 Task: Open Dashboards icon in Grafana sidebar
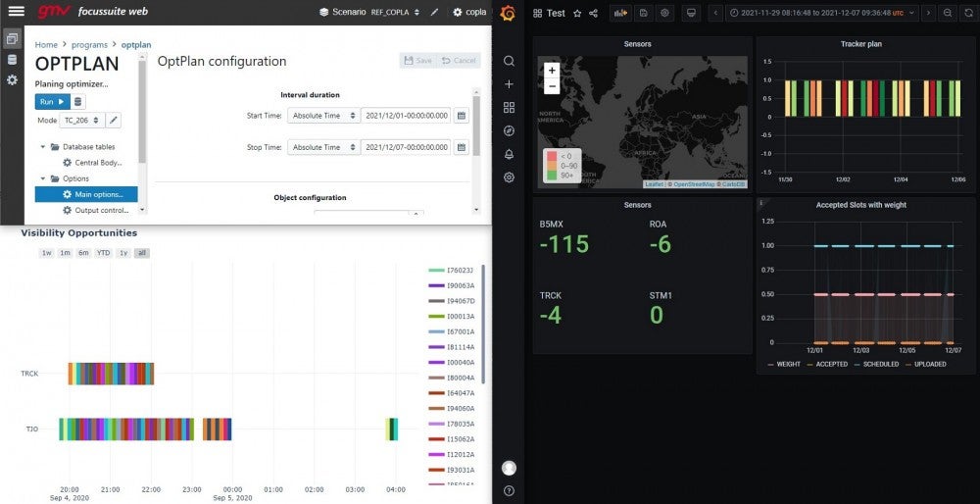pyautogui.click(x=509, y=108)
